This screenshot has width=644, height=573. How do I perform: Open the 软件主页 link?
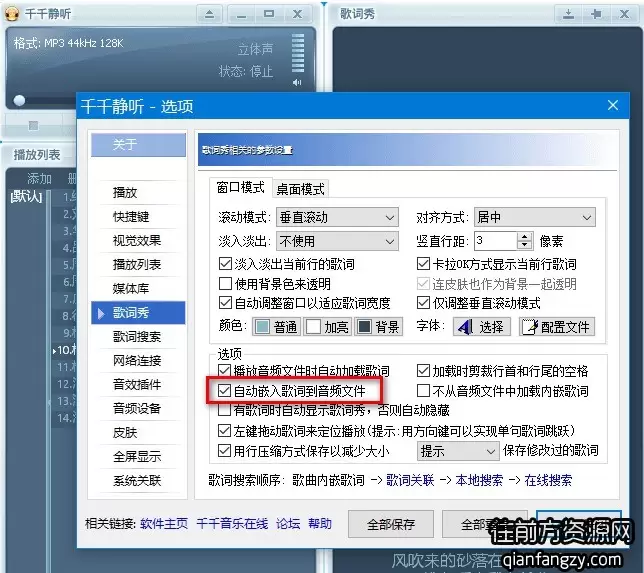(164, 523)
